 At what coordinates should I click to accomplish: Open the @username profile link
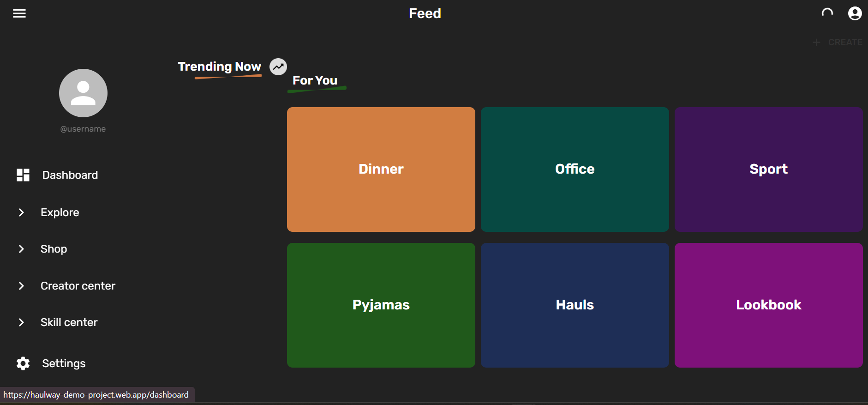click(x=83, y=129)
